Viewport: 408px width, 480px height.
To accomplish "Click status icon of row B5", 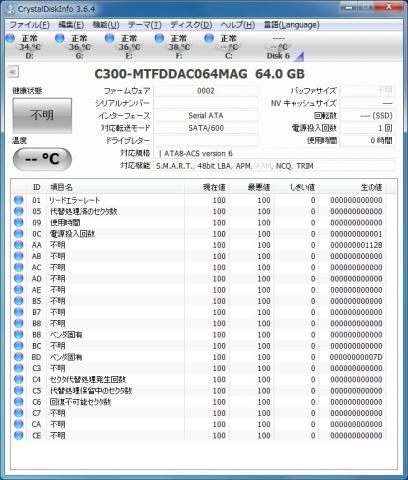I will coord(19,301).
